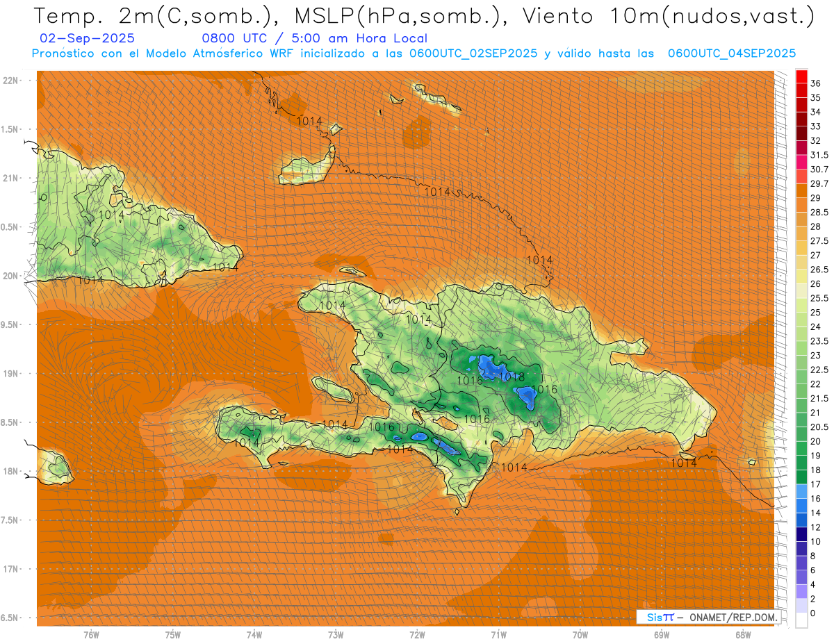Viewport: 834px width, 644px height.
Task: Click the legend value 35
Action: pyautogui.click(x=816, y=98)
